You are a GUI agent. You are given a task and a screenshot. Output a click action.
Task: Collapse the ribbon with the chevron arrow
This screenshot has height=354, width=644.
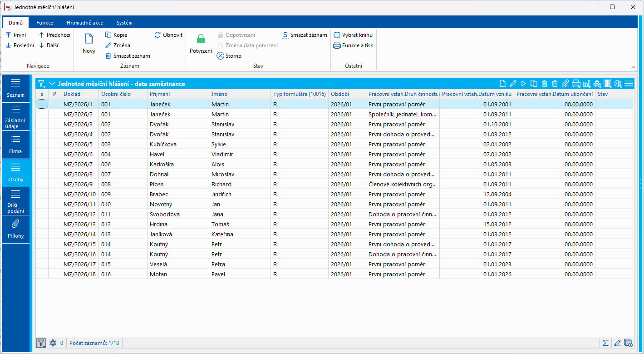[x=633, y=67]
